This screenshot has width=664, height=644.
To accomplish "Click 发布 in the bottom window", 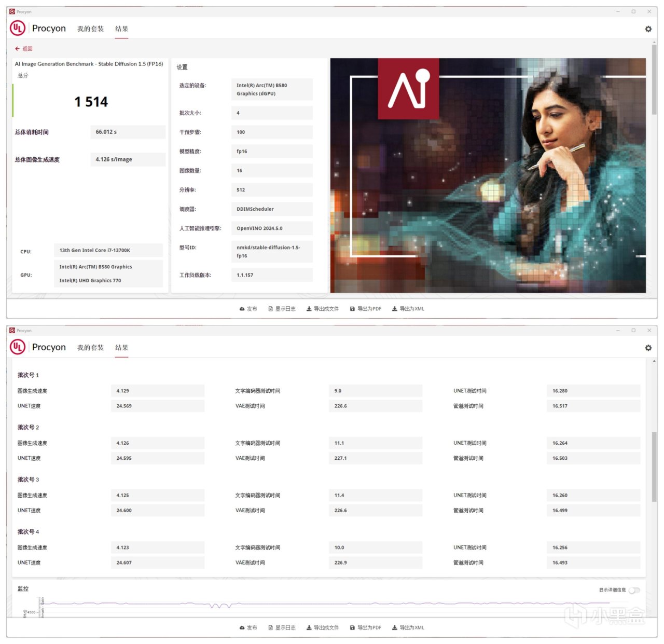I will pos(248,627).
